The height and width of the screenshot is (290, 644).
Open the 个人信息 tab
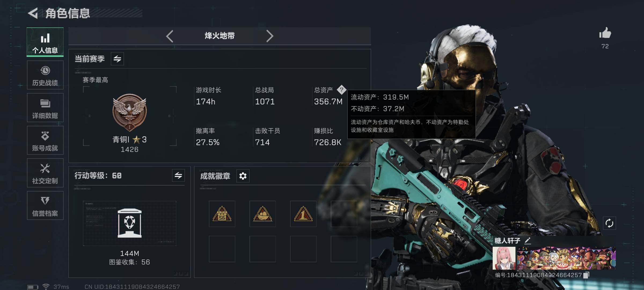45,42
